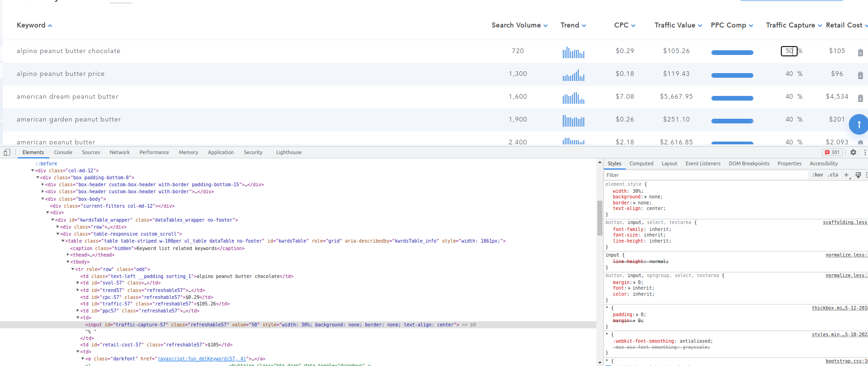Expand the border shorthand in element.style
The image size is (868, 366).
634,203
